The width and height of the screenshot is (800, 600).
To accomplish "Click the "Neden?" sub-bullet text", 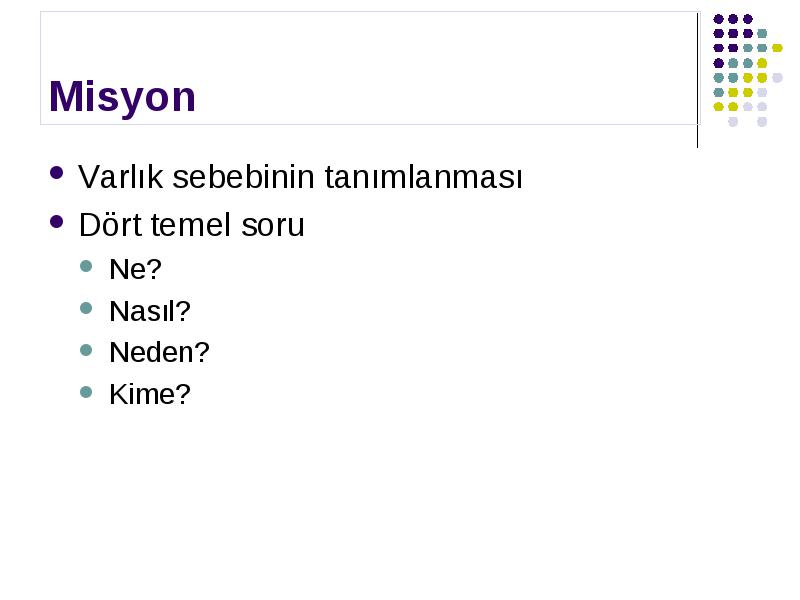I will point(159,352).
